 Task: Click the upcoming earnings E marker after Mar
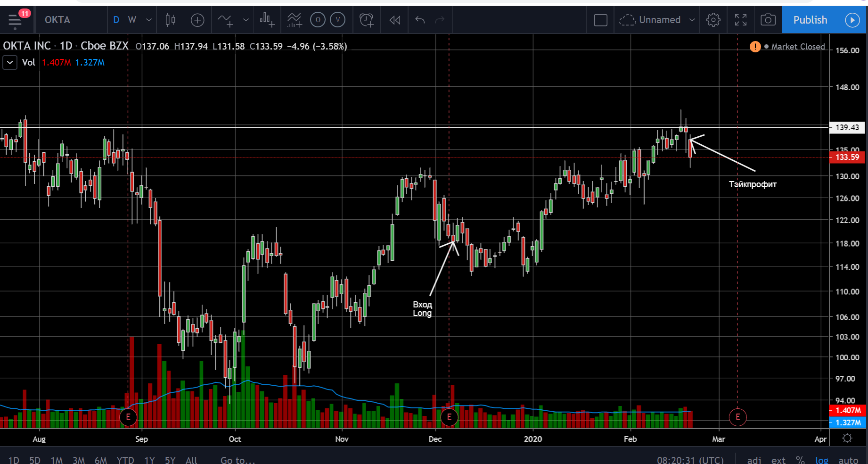(738, 417)
